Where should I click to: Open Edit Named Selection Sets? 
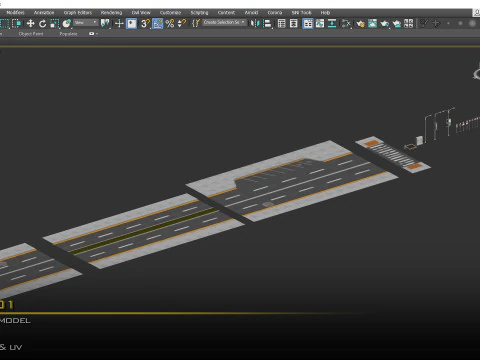tap(196, 23)
